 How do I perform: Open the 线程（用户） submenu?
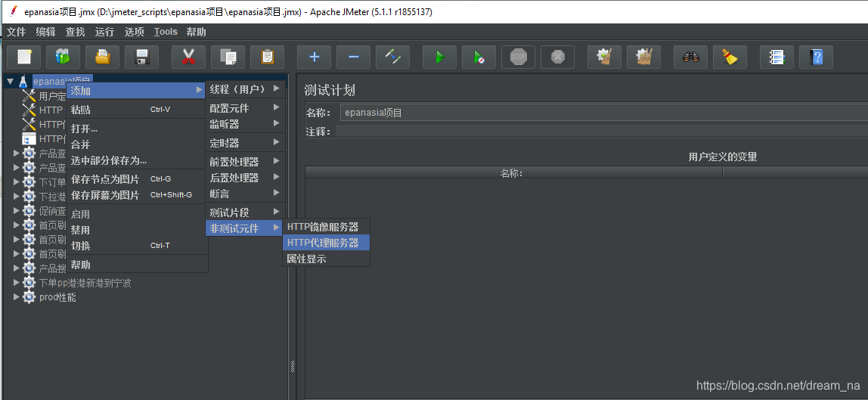(245, 89)
